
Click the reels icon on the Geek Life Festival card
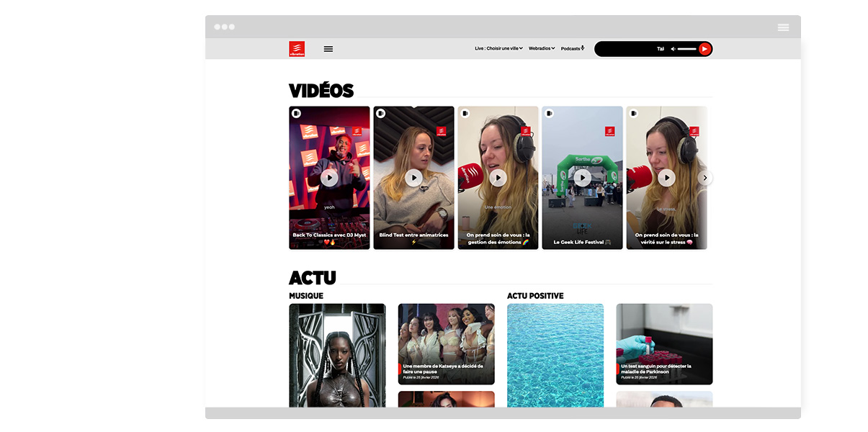coord(549,114)
